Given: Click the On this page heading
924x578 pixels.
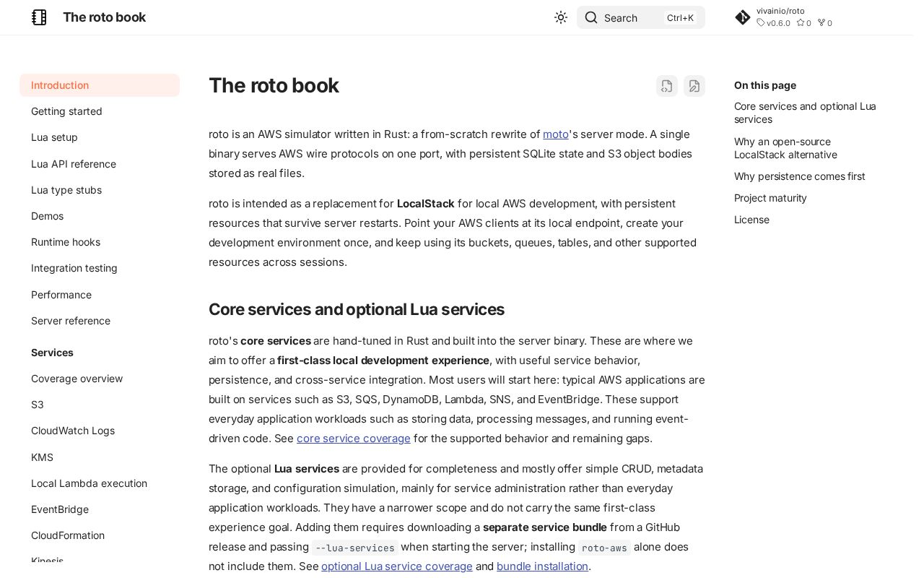Looking at the screenshot, I should 765,85.
